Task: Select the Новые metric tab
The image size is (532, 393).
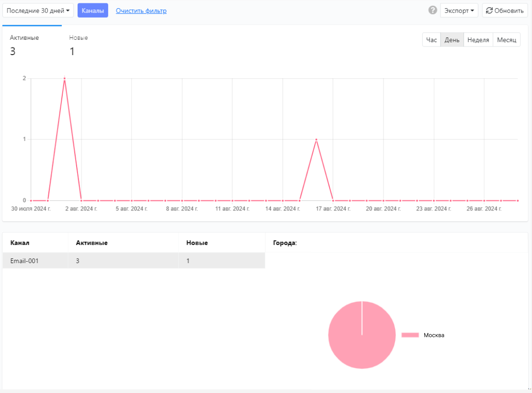Action: (x=79, y=45)
